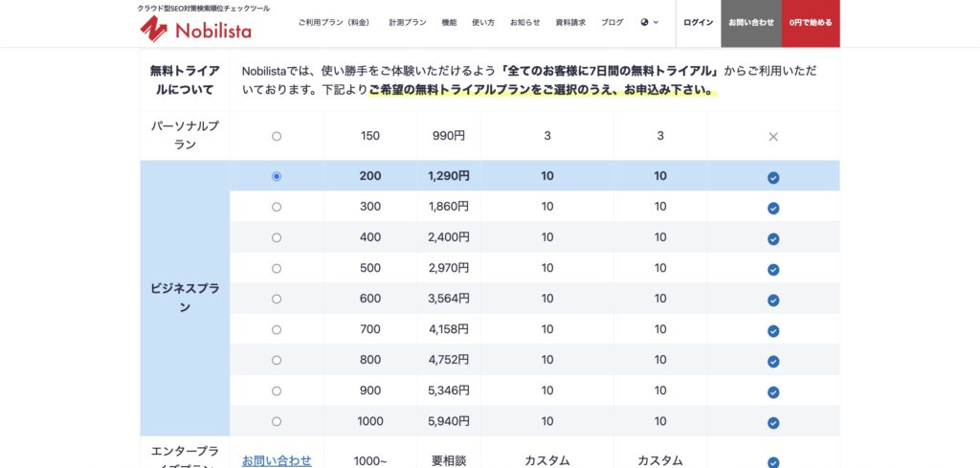Image resolution: width=980 pixels, height=468 pixels.
Task: Click the Nobilista logo
Action: pyautogui.click(x=196, y=30)
